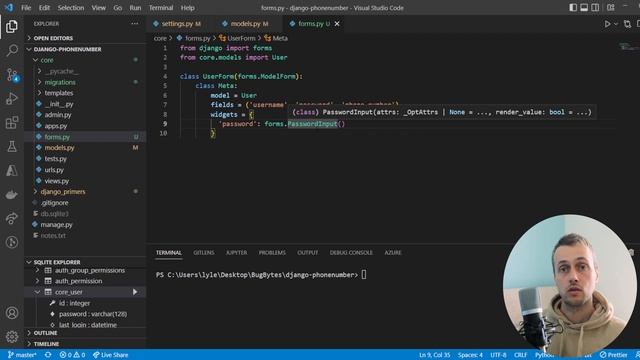Open the Accounts menu icon
Screen dimensions: 640x360
[12, 313]
